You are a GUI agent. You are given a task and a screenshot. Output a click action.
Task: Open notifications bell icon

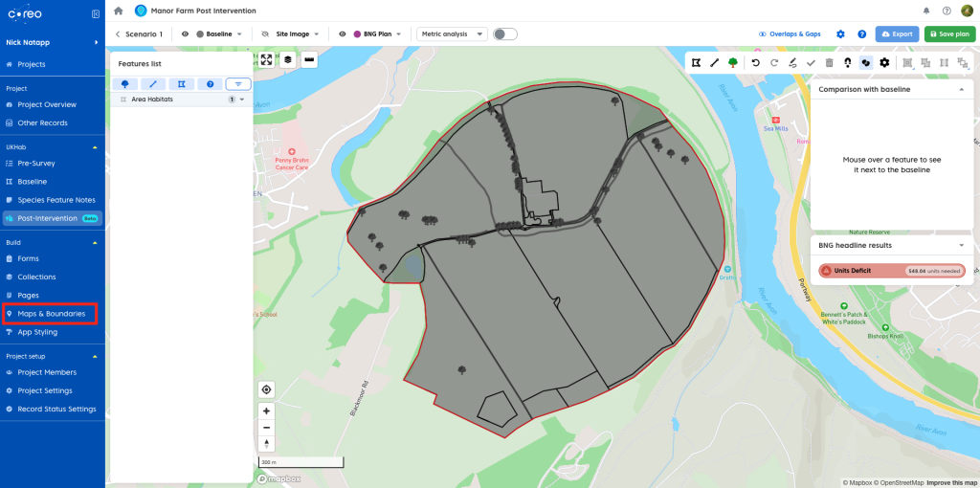click(x=926, y=11)
